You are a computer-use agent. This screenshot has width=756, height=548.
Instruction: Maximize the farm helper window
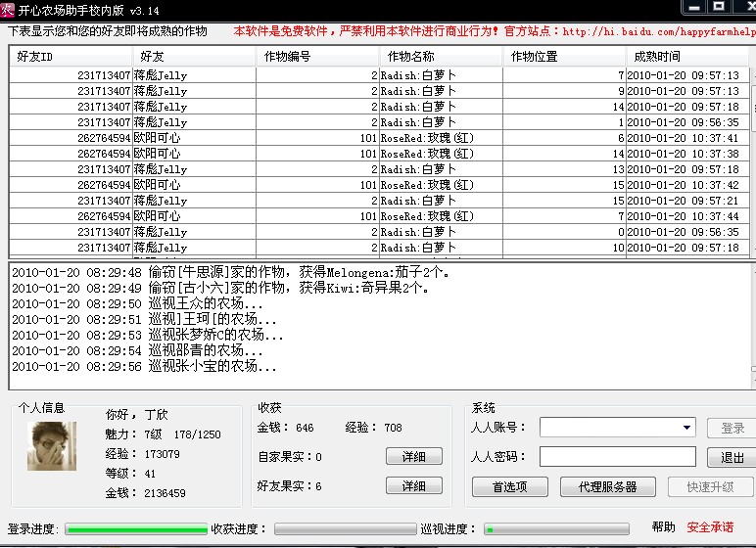[719, 7]
